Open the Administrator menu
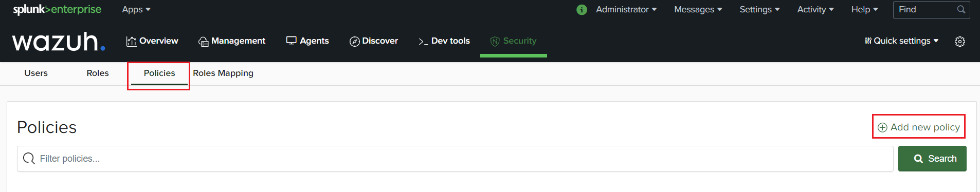 [x=626, y=9]
